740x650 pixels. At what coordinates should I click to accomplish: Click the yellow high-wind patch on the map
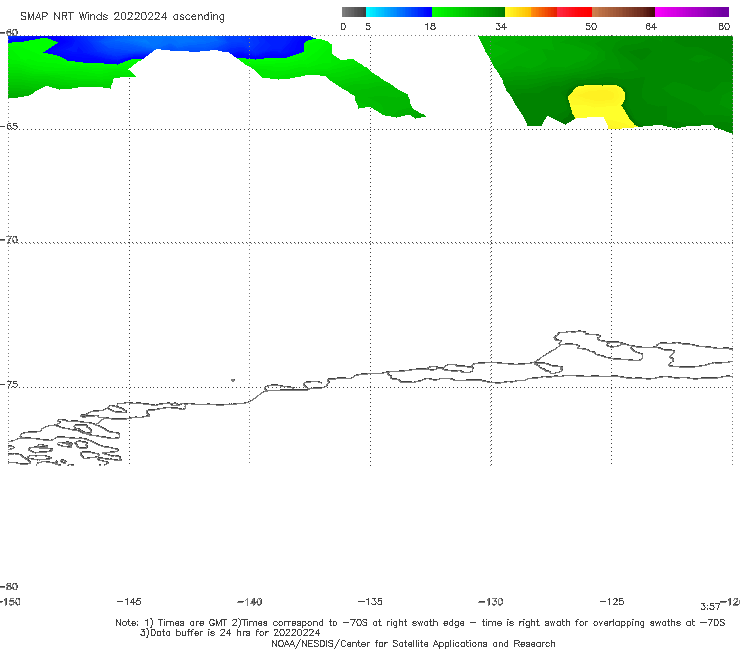click(599, 103)
